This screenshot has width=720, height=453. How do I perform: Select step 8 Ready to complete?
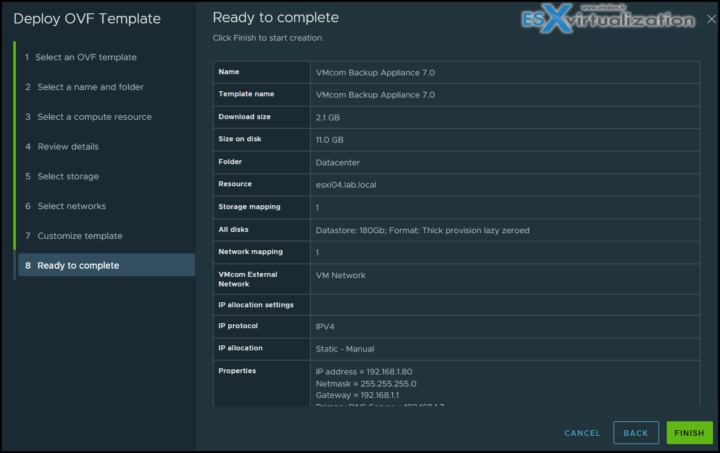coord(107,265)
